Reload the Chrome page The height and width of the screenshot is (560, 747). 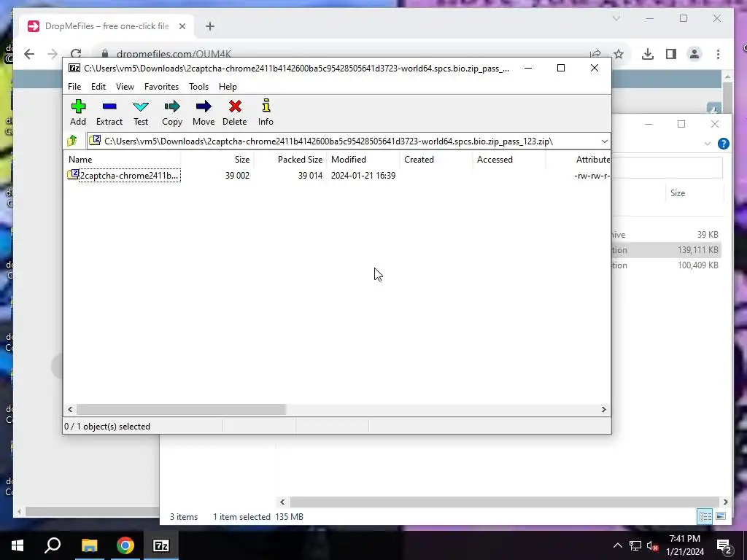(76, 54)
